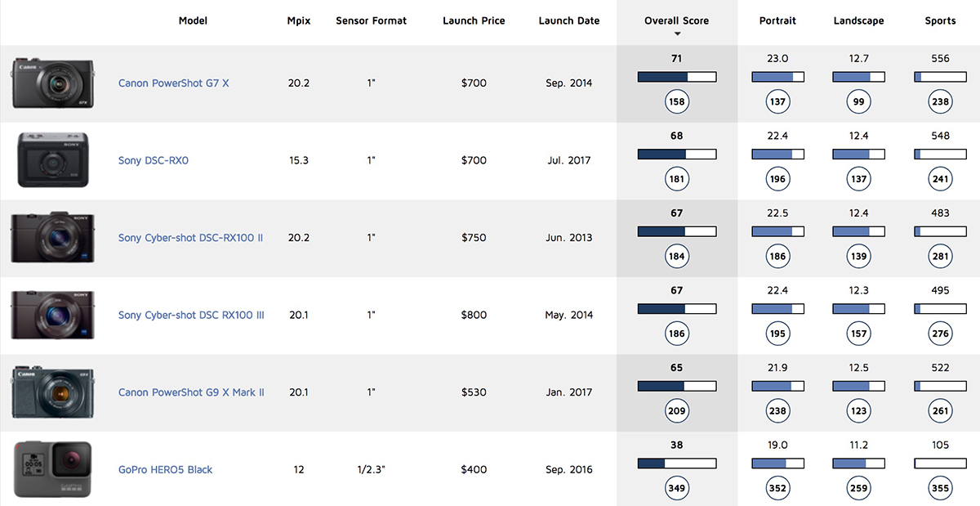Screen dimensions: 980x506
Task: Open the Canon PowerShot G9 X Mark II link
Action: tap(191, 392)
